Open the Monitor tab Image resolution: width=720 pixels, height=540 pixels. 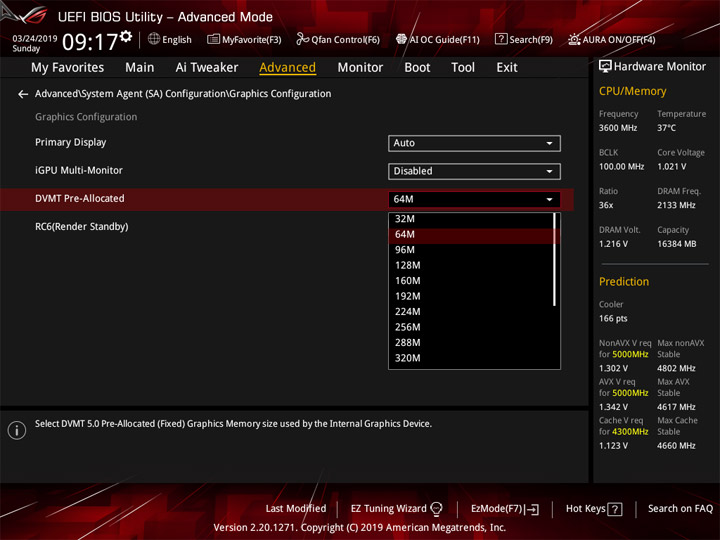360,68
